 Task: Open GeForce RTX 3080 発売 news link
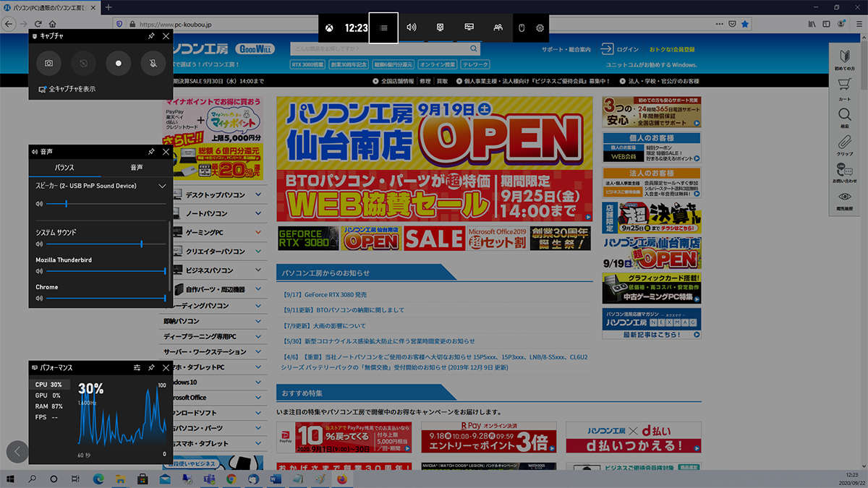325,295
